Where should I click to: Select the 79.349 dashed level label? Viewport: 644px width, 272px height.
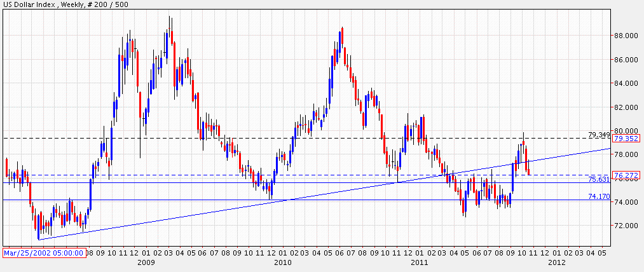pyautogui.click(x=599, y=134)
